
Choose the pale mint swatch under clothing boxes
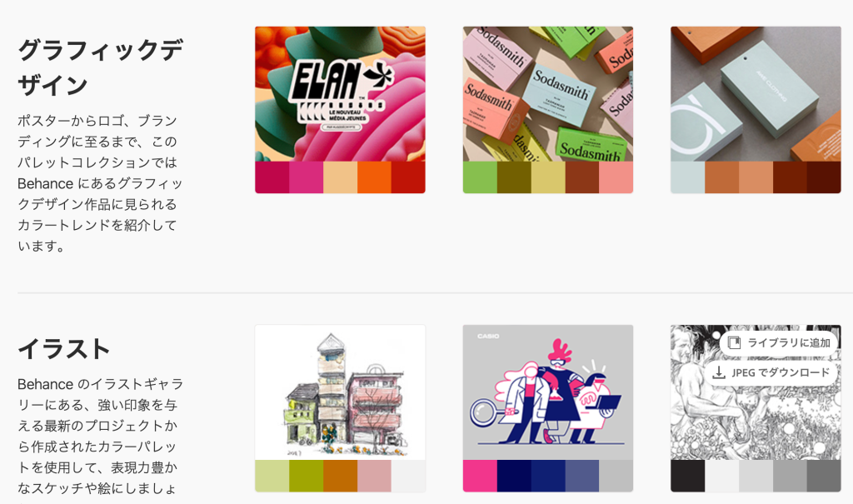(687, 177)
